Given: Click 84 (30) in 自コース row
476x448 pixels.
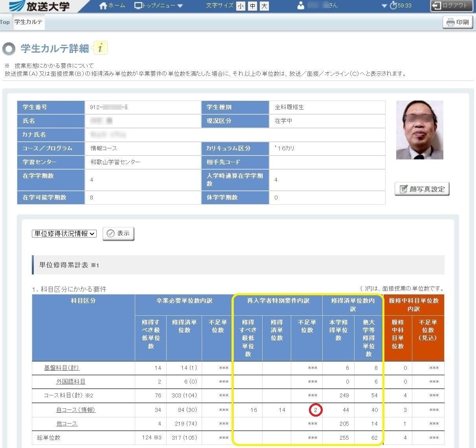Looking at the screenshot, I should [x=187, y=410].
